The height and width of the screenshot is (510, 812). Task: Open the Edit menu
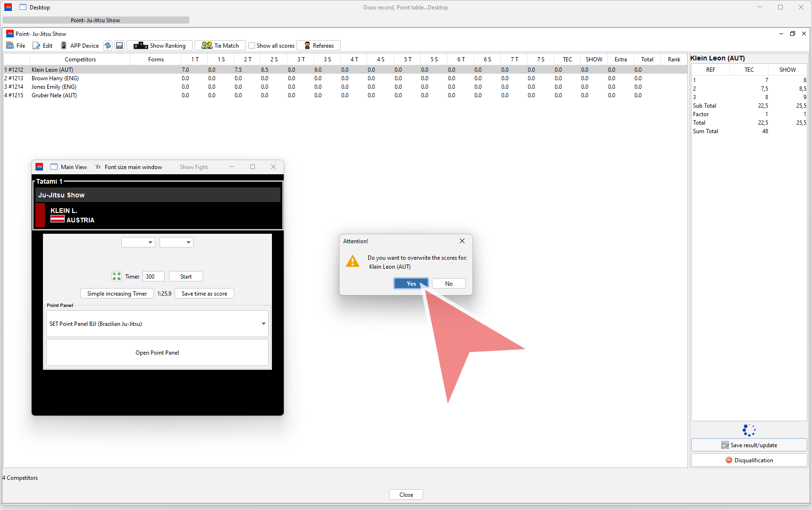click(x=42, y=45)
